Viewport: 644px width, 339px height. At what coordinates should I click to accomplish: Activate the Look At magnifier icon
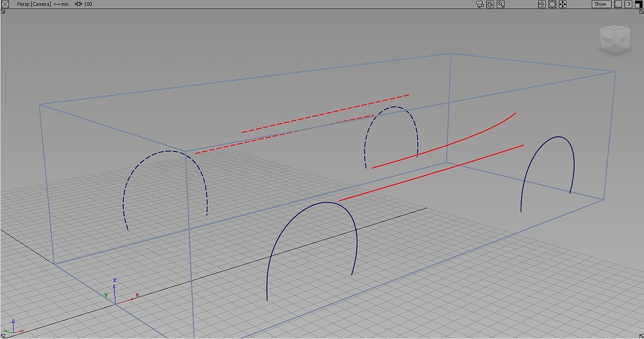[501, 4]
